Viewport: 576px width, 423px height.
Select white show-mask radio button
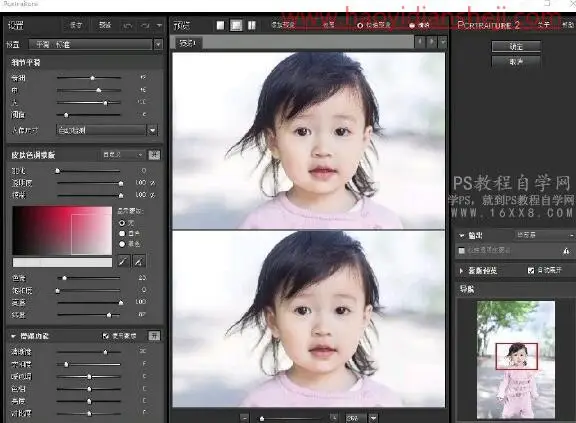click(x=122, y=233)
